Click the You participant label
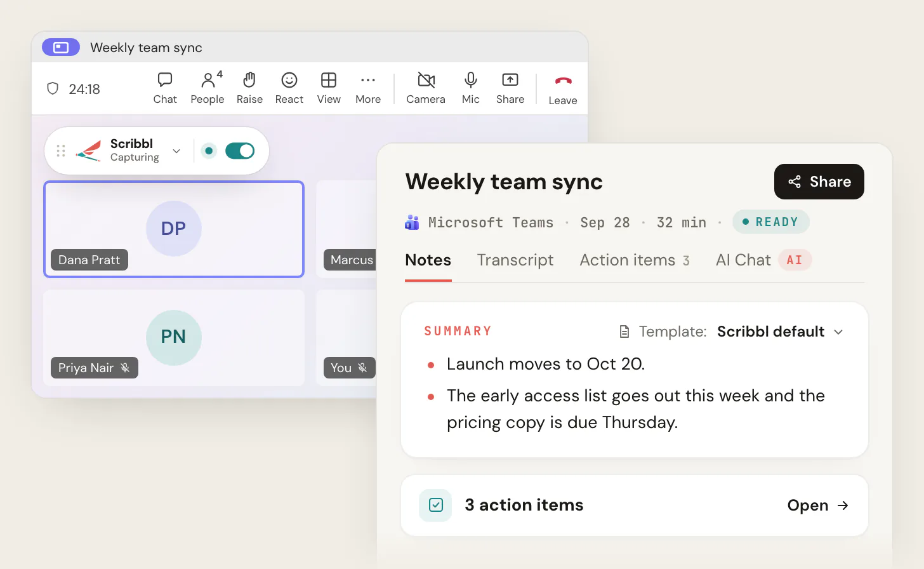The width and height of the screenshot is (924, 569). (350, 368)
